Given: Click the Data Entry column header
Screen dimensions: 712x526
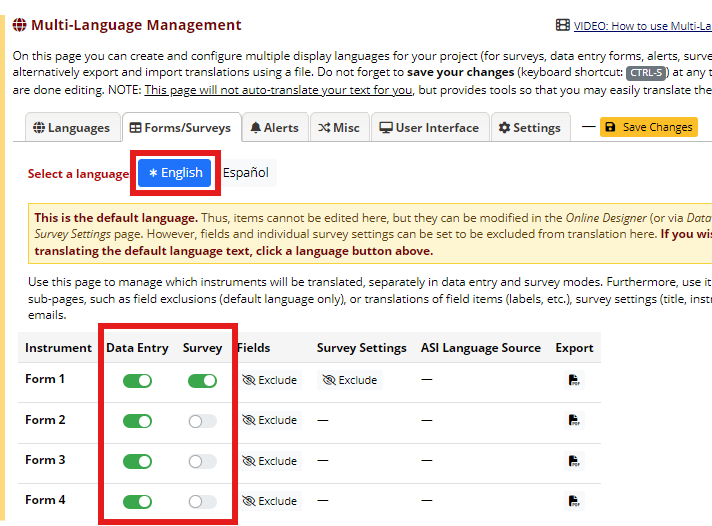Looking at the screenshot, I should tap(137, 348).
